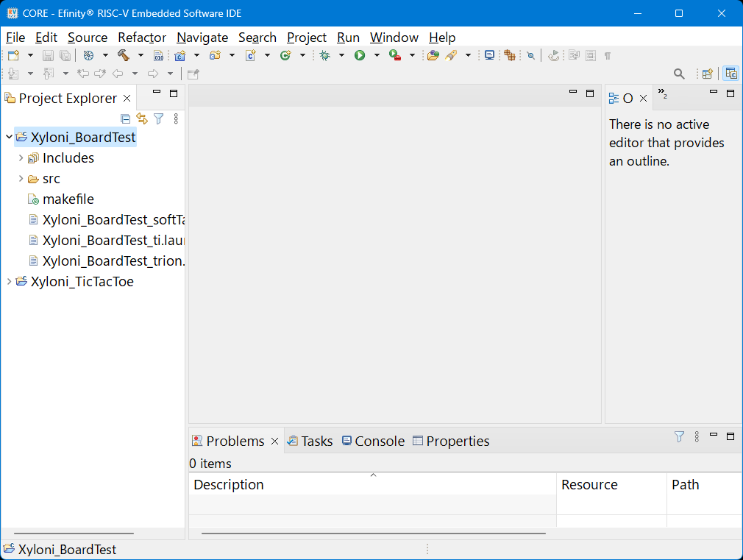Open the Project menu
Image resolution: width=743 pixels, height=560 pixels.
306,38
